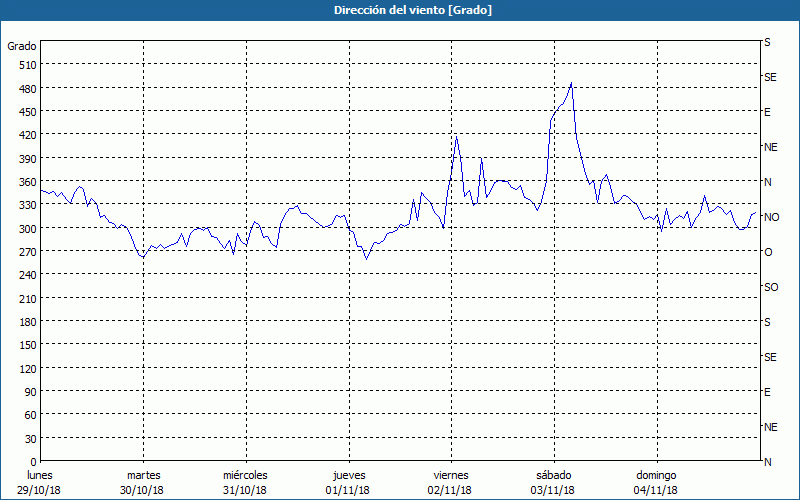This screenshot has width=800, height=500.
Task: Pick the date 01/11/18
Action: click(347, 490)
